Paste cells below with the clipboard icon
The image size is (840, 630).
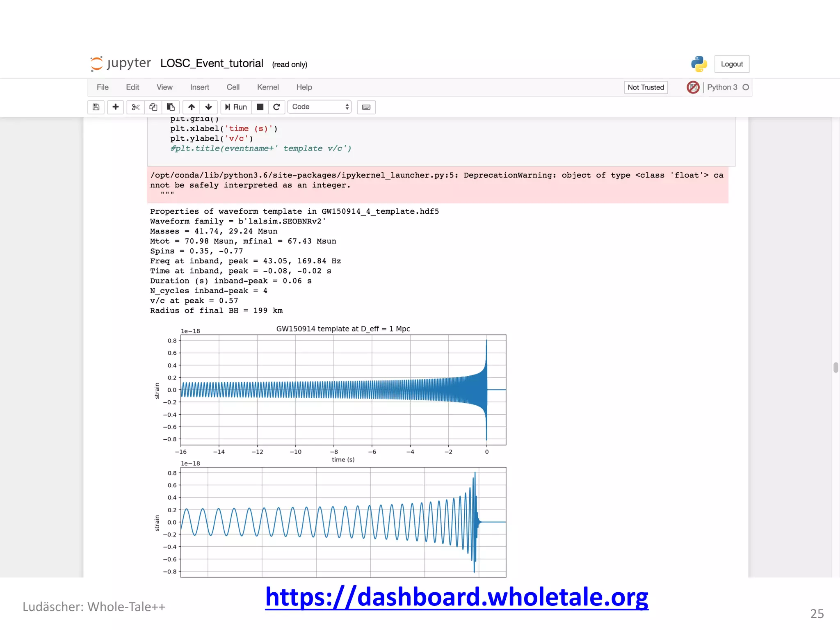tap(171, 107)
